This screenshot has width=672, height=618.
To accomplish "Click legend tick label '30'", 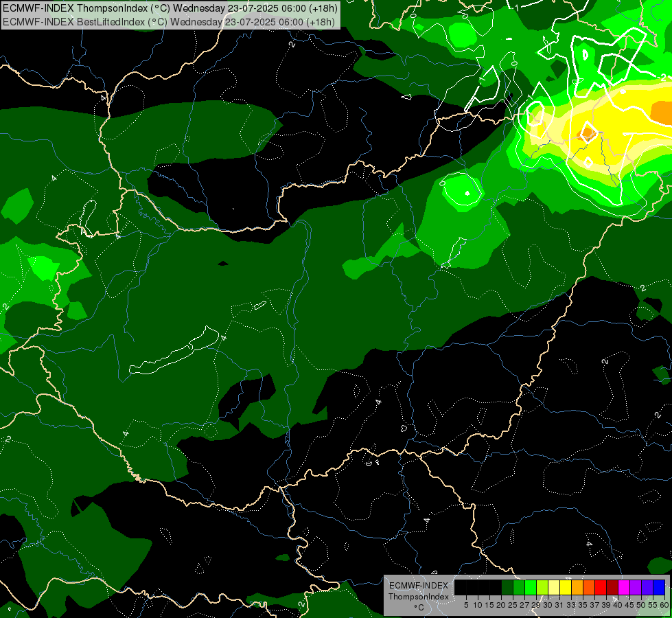I will (x=548, y=605).
